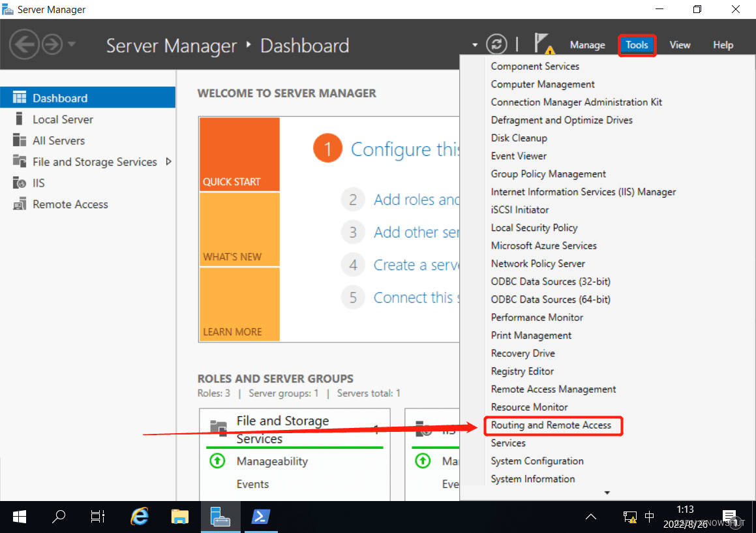756x533 pixels.
Task: Select Microsoft Azure Services
Action: [x=543, y=246]
